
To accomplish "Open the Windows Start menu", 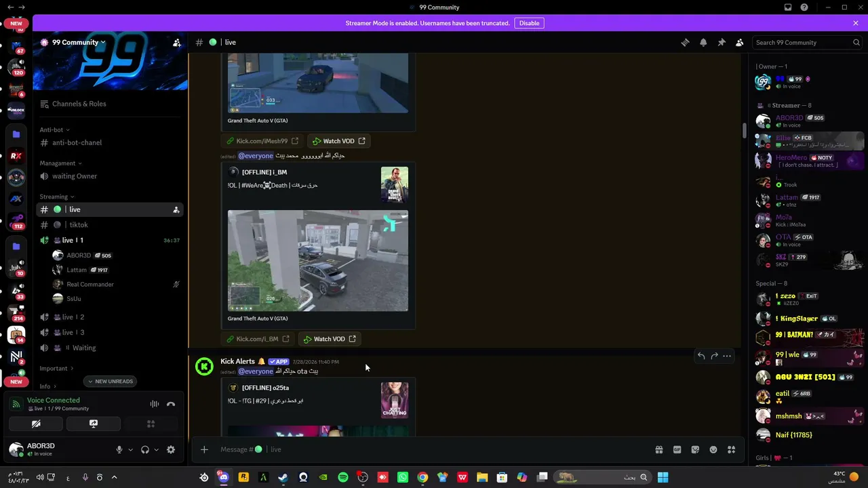I will point(663,477).
